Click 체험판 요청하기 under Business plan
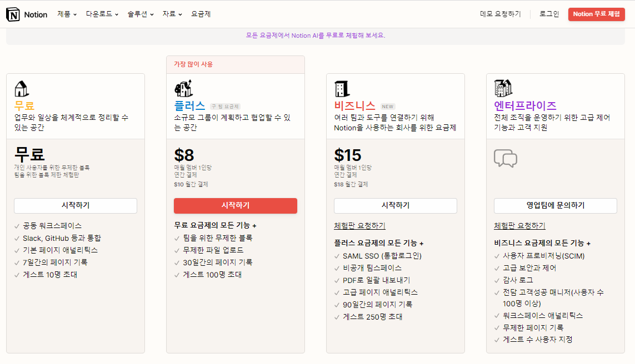This screenshot has height=364, width=635. (x=359, y=226)
